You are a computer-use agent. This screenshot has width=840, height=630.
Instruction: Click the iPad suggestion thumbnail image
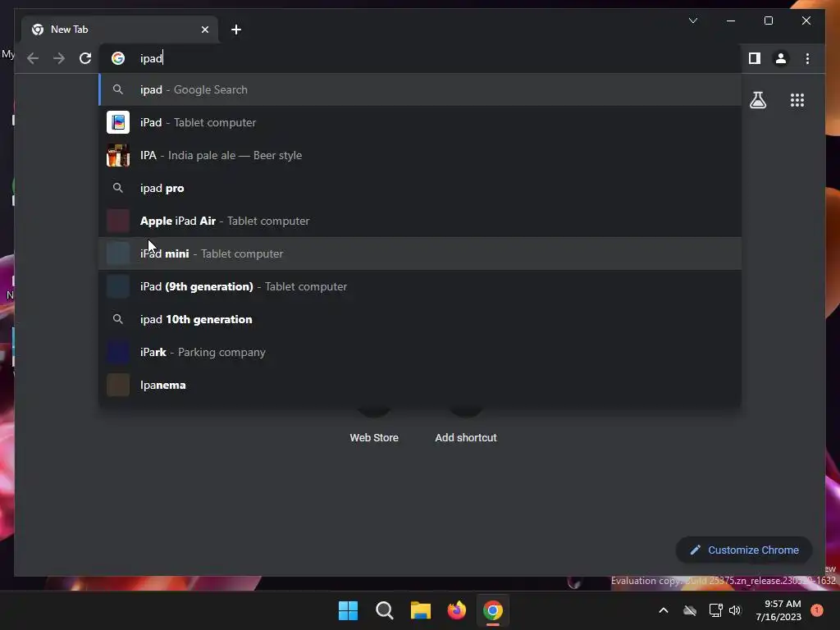click(118, 122)
